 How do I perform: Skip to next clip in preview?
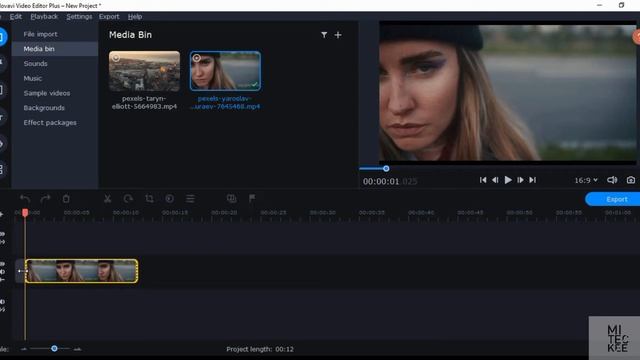tap(533, 180)
